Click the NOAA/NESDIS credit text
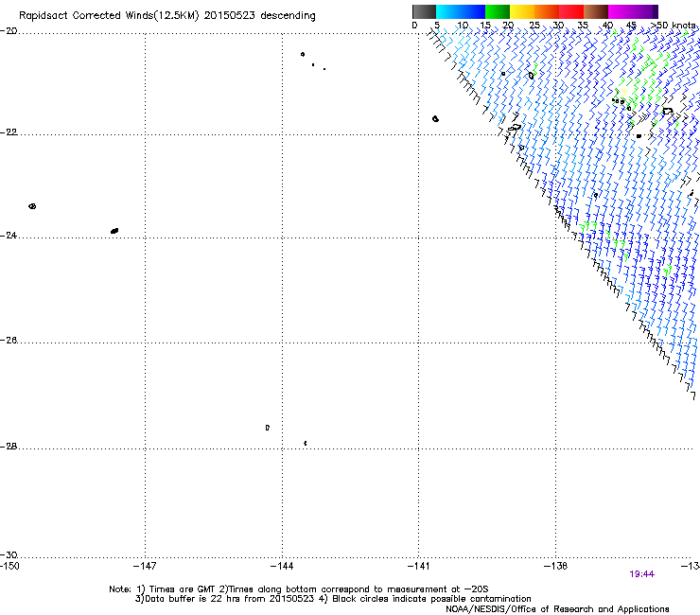Image resolution: width=700 pixels, height=615 pixels. point(557,609)
